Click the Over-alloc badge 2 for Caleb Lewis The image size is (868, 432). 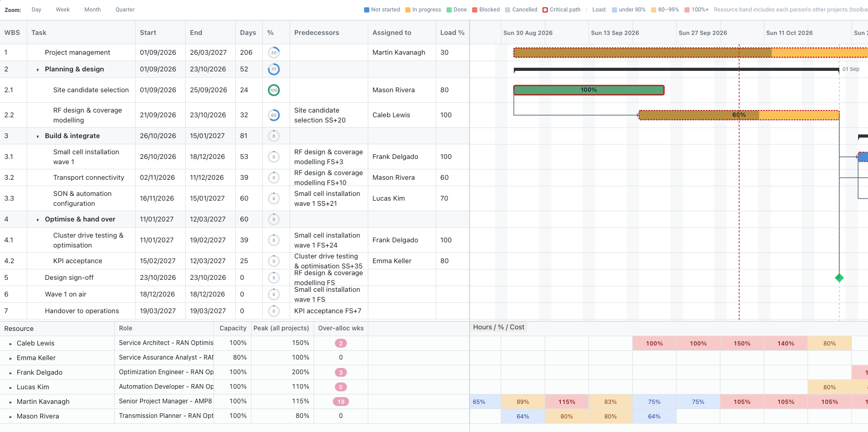pyautogui.click(x=341, y=343)
